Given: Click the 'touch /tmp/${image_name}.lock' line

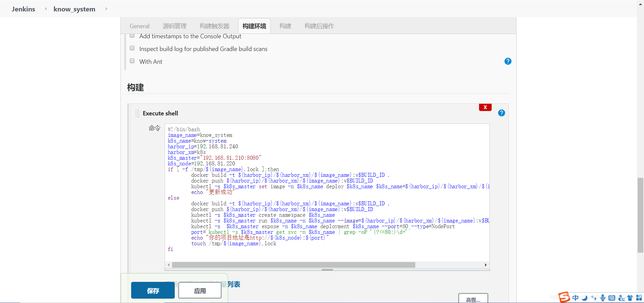Looking at the screenshot, I should point(234,244).
